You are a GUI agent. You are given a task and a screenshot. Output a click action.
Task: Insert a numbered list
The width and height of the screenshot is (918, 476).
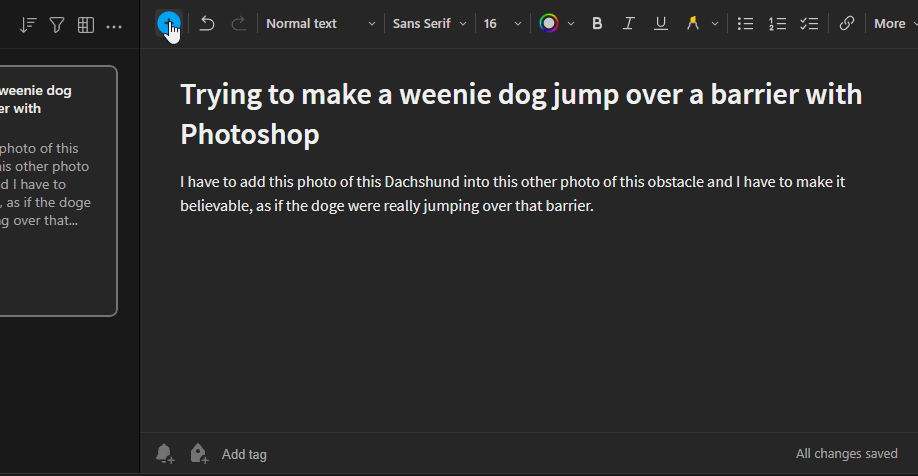click(x=777, y=23)
